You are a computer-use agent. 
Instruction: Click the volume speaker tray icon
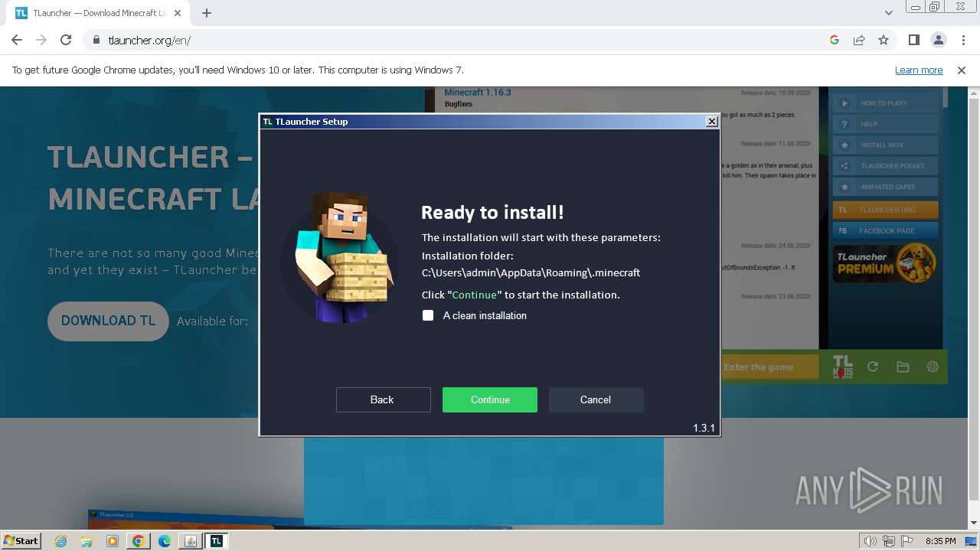click(x=871, y=541)
